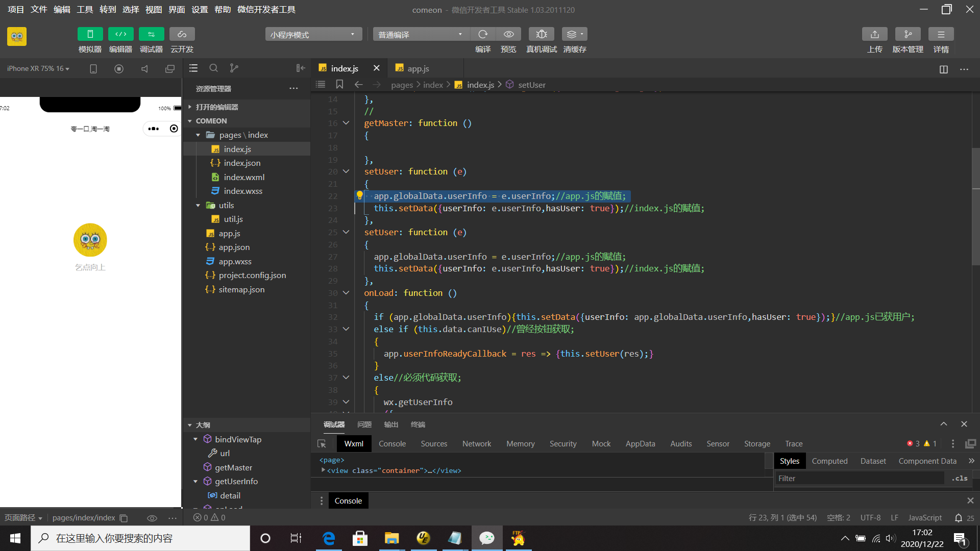Toggle the 模拟器 panel button
Screen dimensions: 980x551
pyautogui.click(x=90, y=34)
